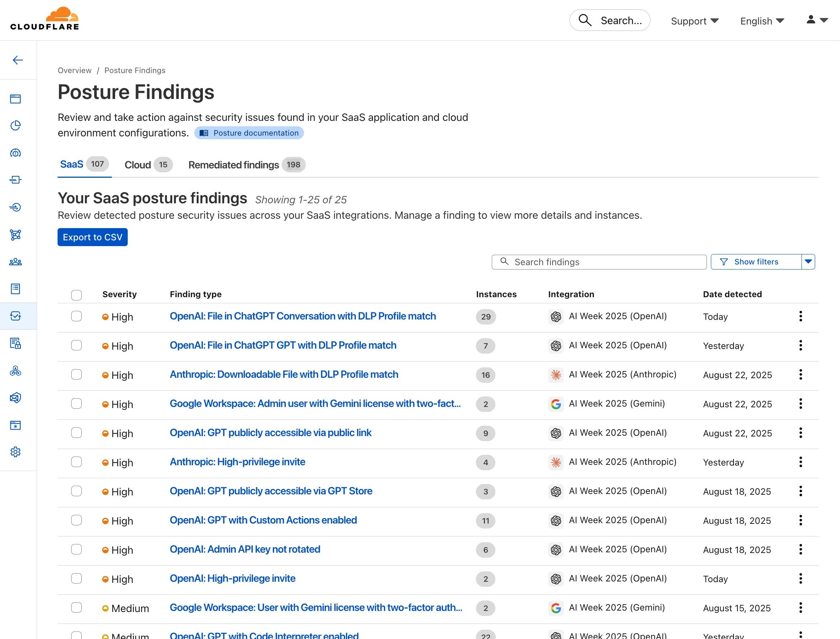Screen dimensions: 840x639
Task: Open the Email Security shield icon in sidebar
Action: (15, 398)
